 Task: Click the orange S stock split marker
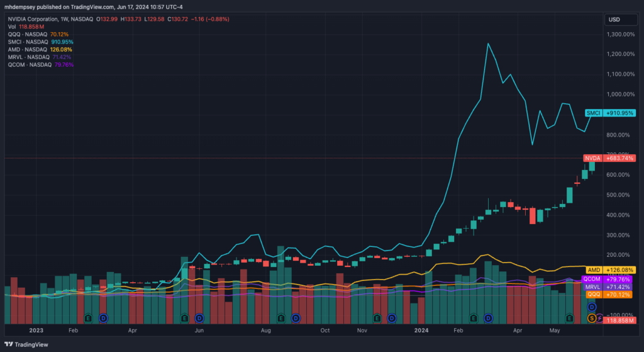[x=591, y=318]
